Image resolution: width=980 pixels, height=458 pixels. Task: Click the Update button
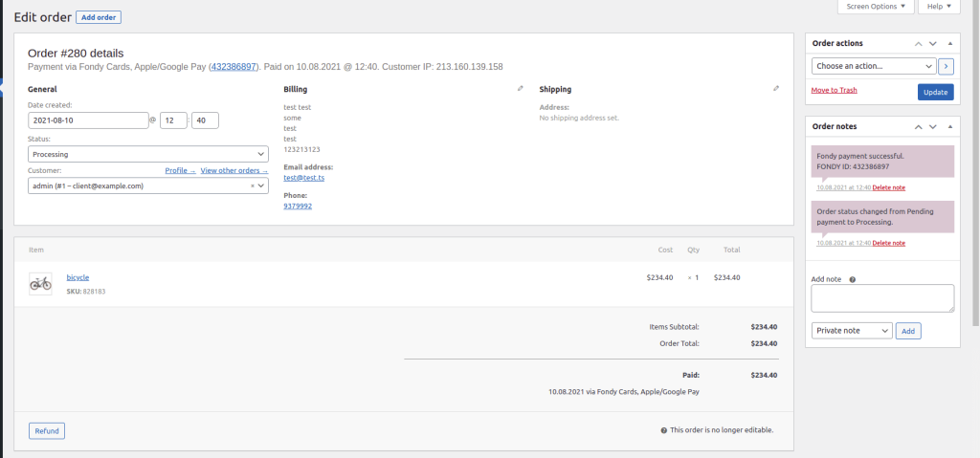(935, 92)
